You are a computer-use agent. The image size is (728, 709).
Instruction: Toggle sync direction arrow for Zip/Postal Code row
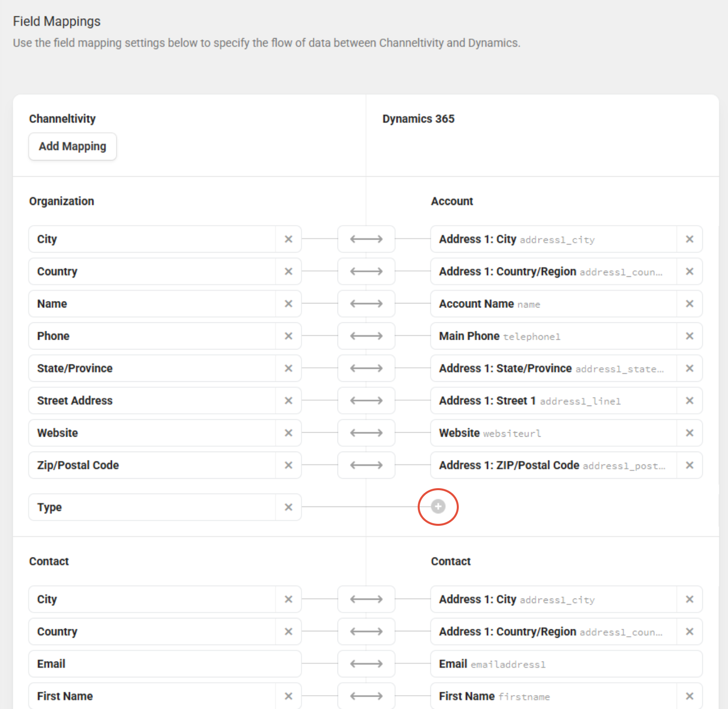[366, 465]
